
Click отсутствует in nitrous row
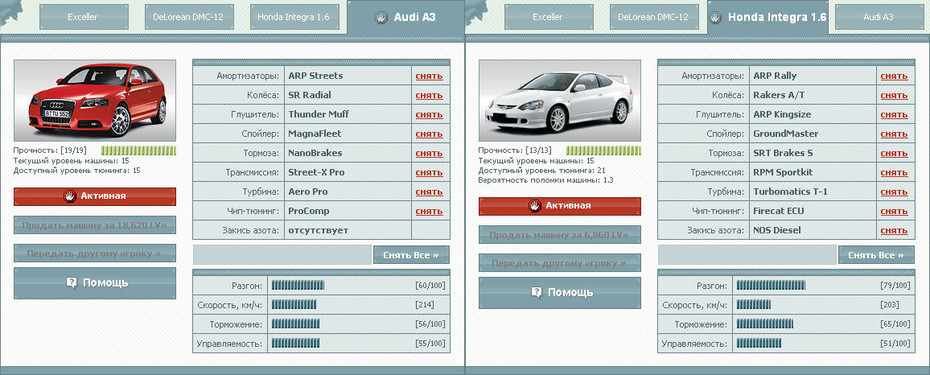(x=319, y=230)
